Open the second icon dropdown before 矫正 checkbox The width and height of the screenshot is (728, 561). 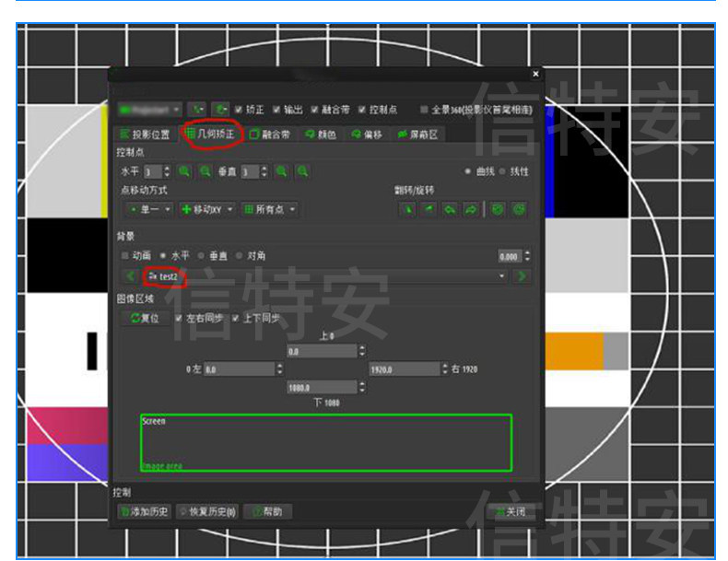(x=220, y=110)
